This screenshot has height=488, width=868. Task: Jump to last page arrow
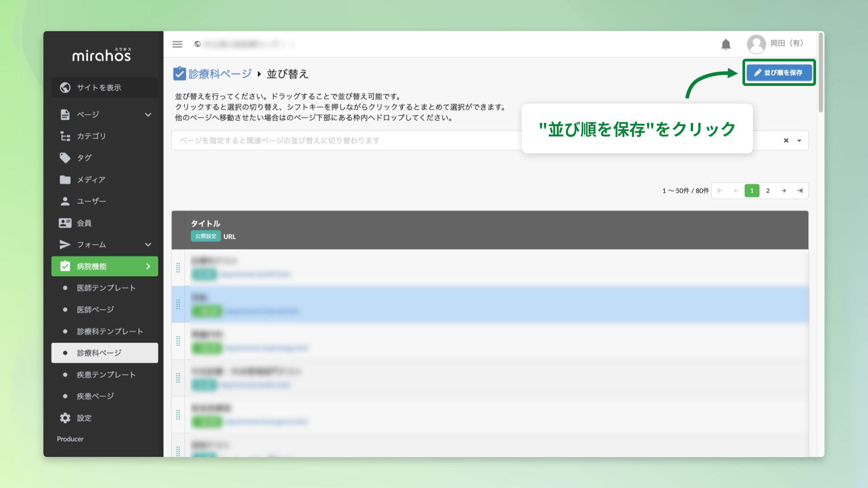(800, 191)
